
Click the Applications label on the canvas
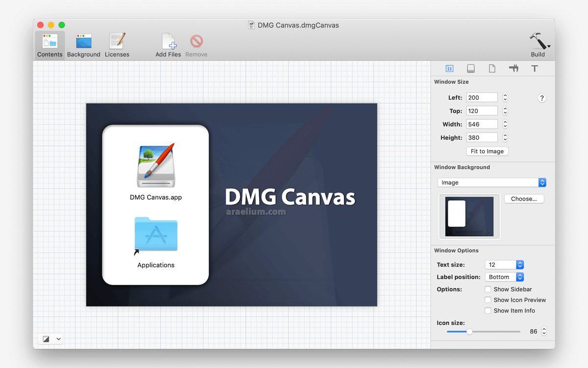[x=156, y=265]
